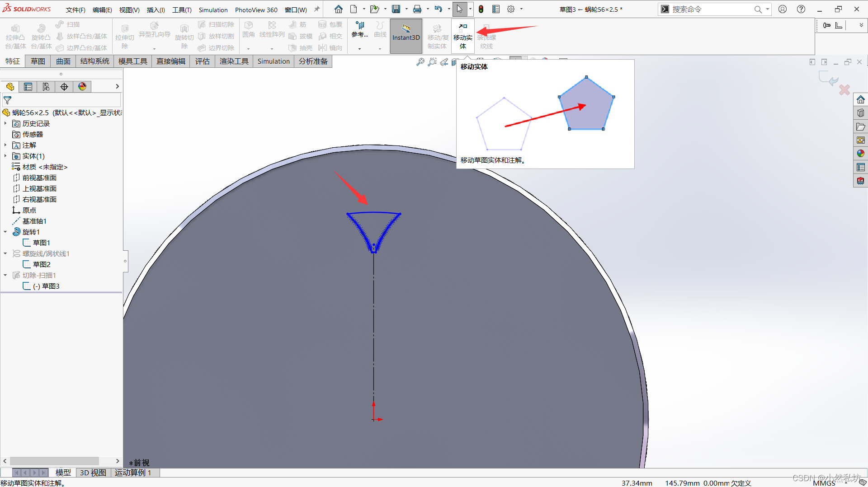This screenshot has height=487, width=868.
Task: Switch to the ConfigurationManager tab icon
Action: point(46,87)
